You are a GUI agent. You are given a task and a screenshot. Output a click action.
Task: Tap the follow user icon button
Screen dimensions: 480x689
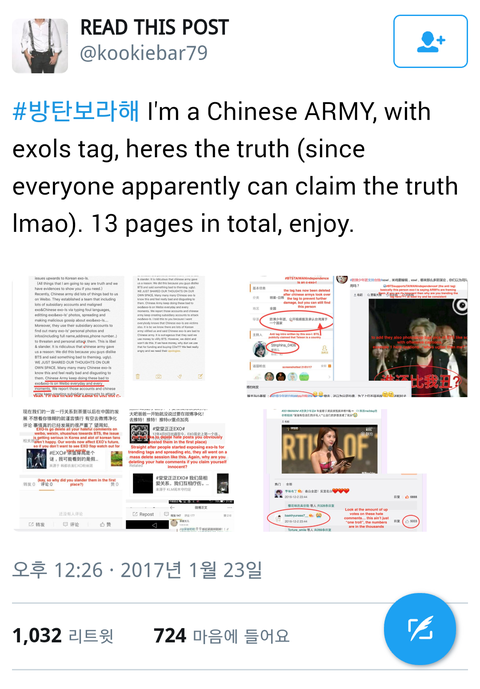pyautogui.click(x=430, y=41)
